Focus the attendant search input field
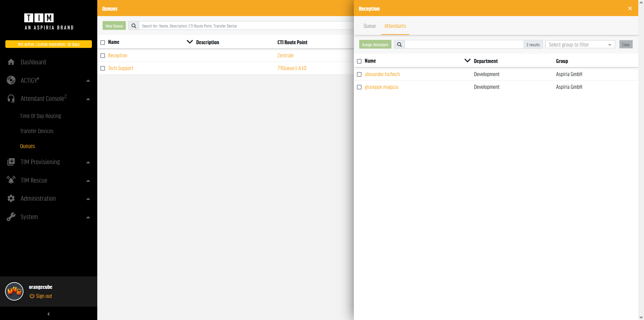This screenshot has width=644, height=320. coord(464,45)
